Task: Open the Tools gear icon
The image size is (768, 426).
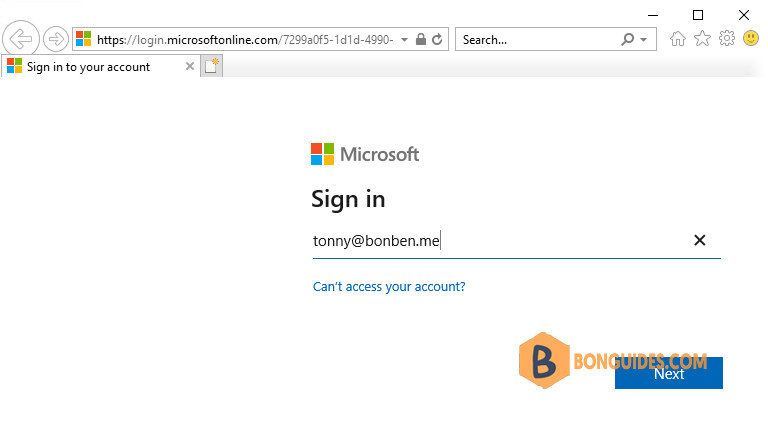Action: pos(727,38)
